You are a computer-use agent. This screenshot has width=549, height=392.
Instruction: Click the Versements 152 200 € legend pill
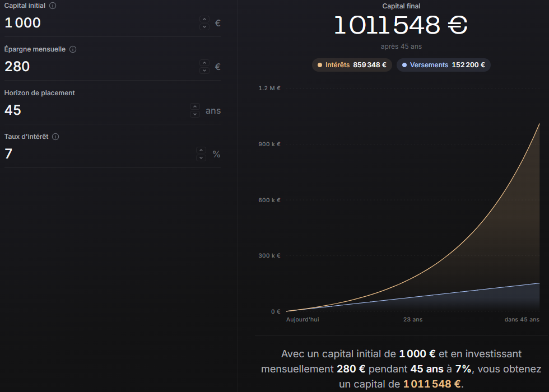[443, 65]
